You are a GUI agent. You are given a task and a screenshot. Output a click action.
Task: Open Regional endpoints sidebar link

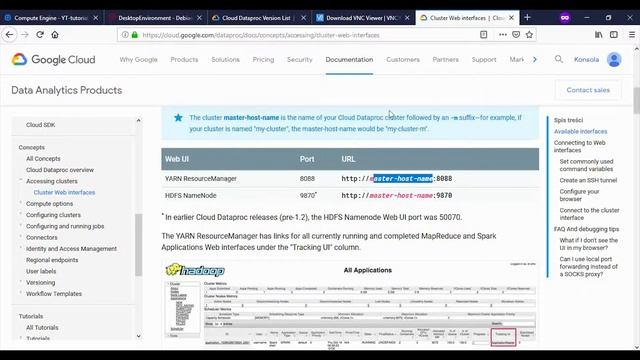click(52, 260)
